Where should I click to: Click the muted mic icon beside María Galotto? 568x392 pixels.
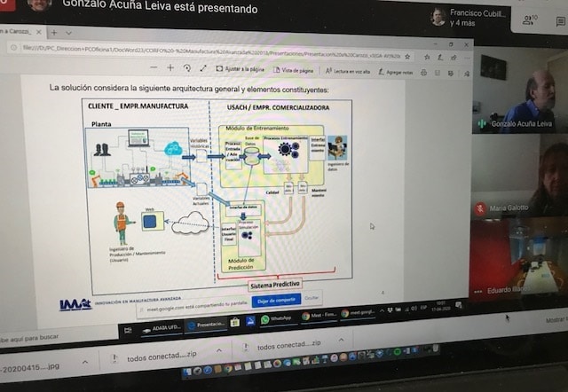[481, 208]
